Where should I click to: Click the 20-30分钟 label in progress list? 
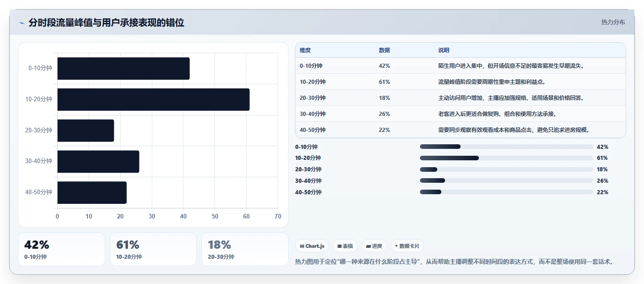(308, 169)
